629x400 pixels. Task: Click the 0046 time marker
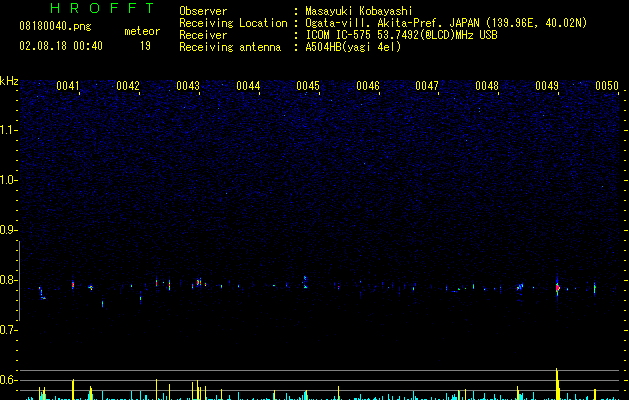(x=368, y=86)
